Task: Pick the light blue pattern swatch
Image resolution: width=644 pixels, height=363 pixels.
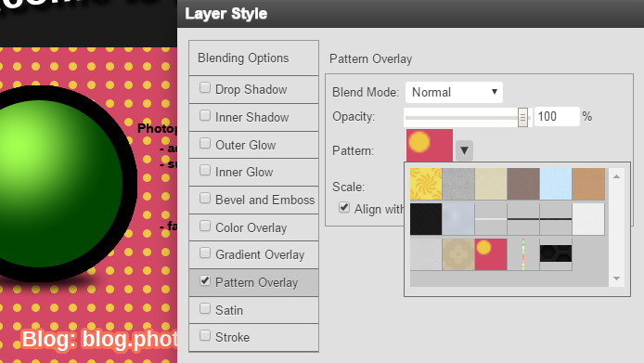Action: point(556,184)
